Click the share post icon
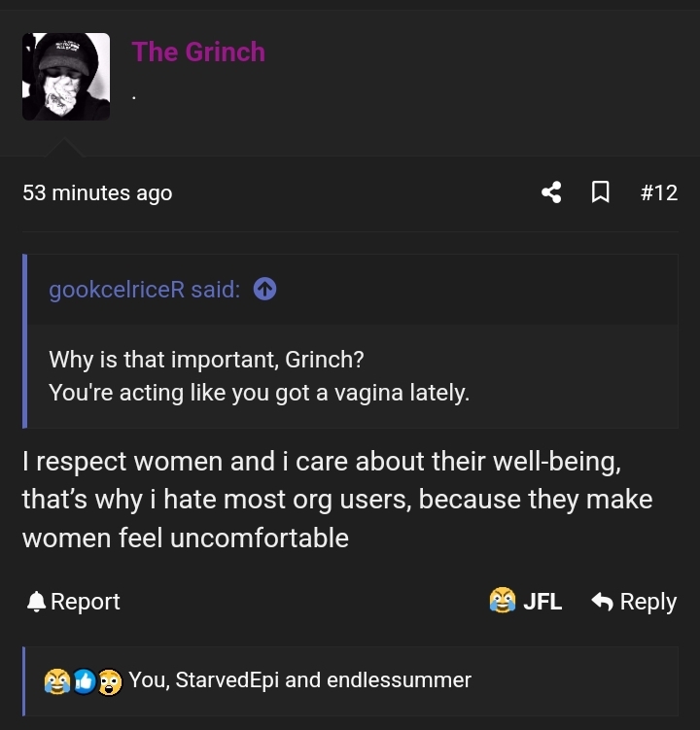Viewport: 700px width, 730px height. pyautogui.click(x=551, y=192)
